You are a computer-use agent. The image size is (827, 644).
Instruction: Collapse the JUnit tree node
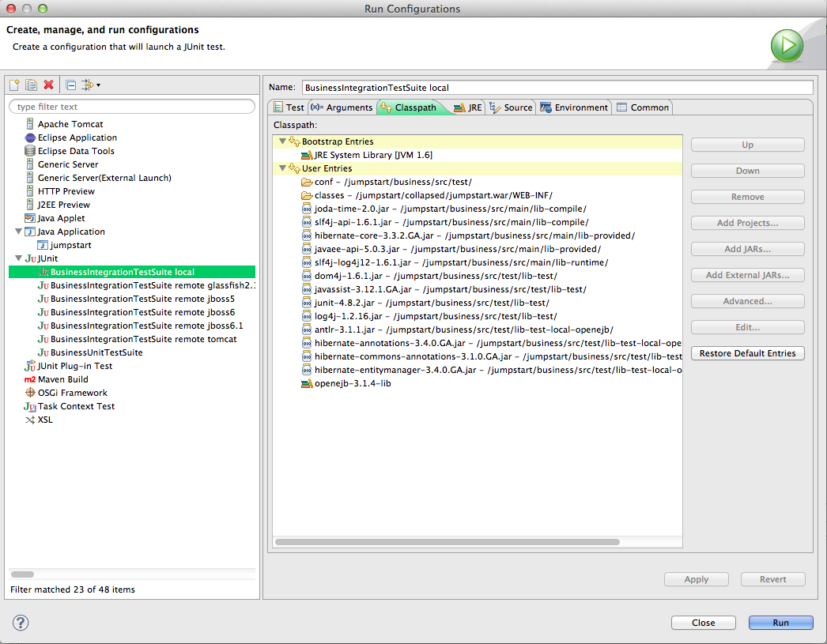(x=18, y=258)
